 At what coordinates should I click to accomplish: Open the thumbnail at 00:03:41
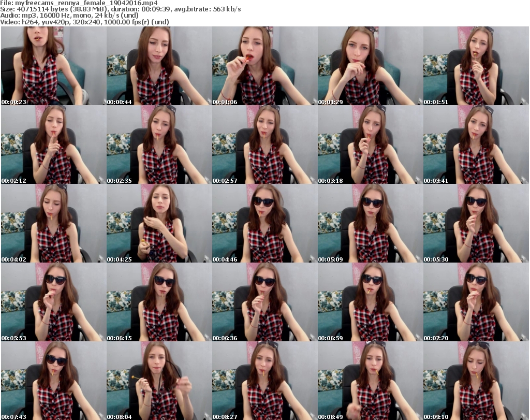(476, 144)
